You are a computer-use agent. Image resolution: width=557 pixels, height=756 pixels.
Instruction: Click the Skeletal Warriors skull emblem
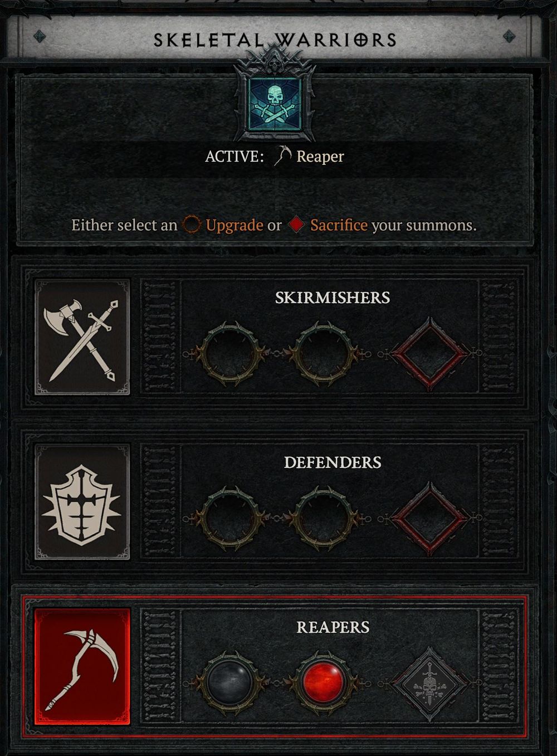point(274,103)
